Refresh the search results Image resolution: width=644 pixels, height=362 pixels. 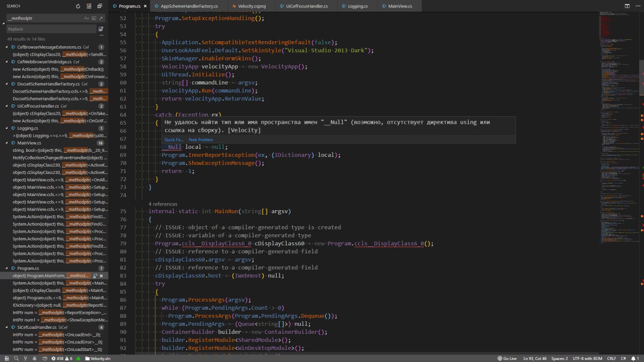(78, 6)
